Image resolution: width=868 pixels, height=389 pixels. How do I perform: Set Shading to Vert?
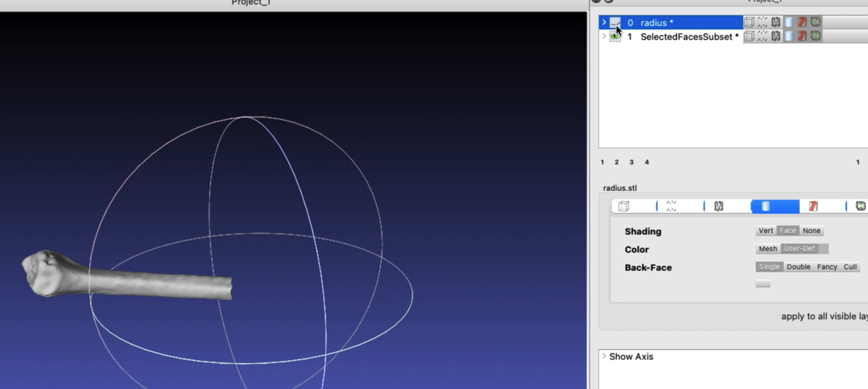[765, 231]
